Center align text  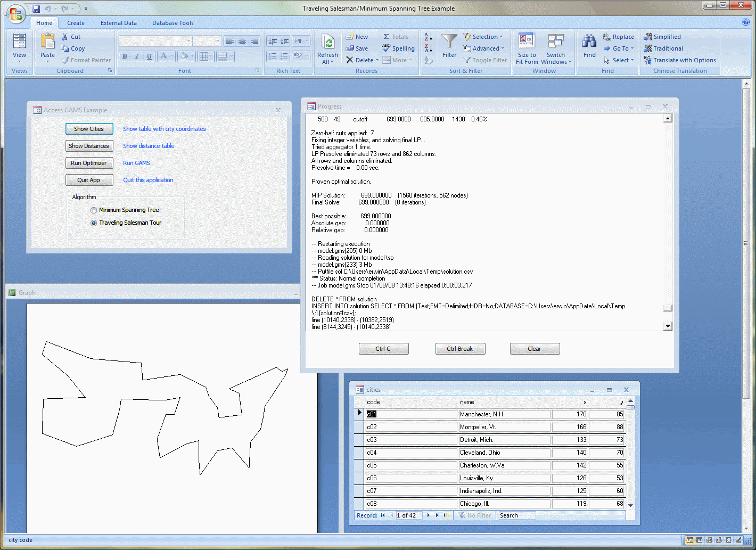(242, 41)
